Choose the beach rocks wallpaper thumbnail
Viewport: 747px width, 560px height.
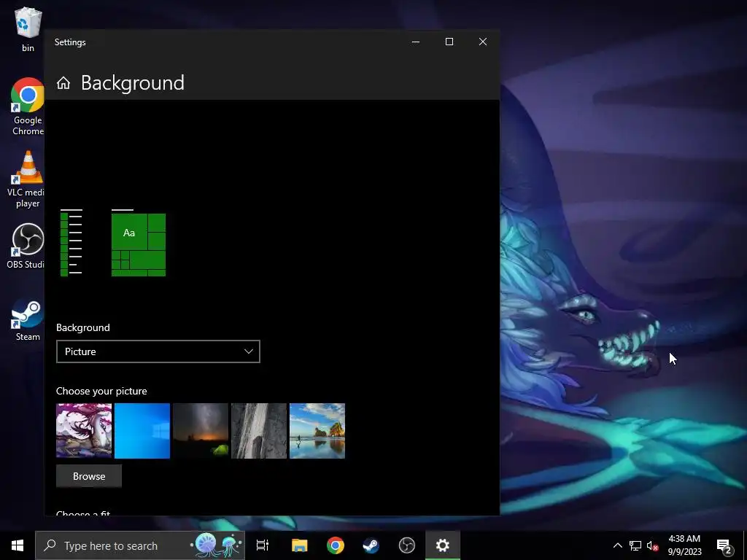pos(317,431)
